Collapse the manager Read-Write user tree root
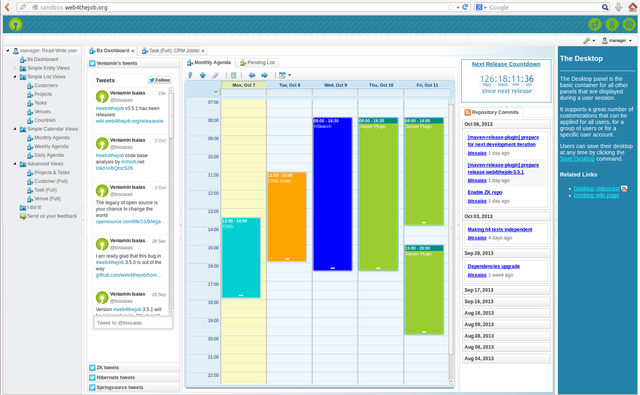 7,51
